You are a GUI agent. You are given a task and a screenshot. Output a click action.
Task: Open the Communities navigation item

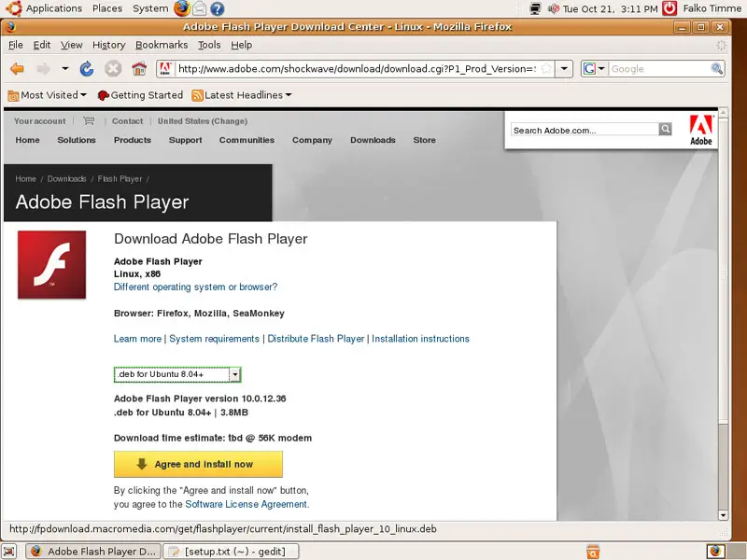point(247,140)
